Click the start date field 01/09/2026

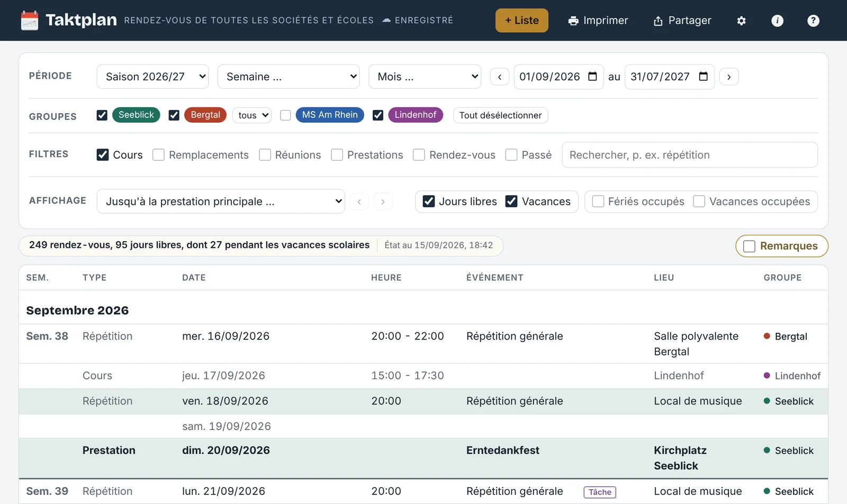tap(558, 77)
